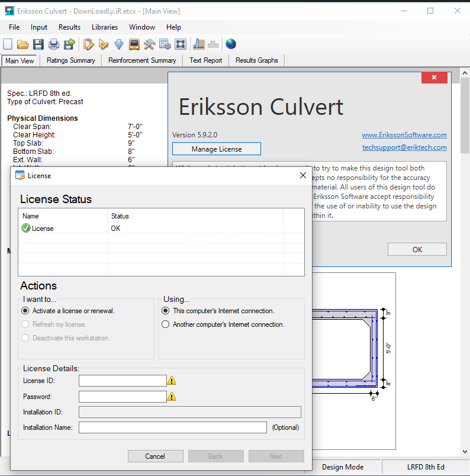Click the wingwall design toolbar icon
This screenshot has height=476, width=470.
[x=198, y=44]
